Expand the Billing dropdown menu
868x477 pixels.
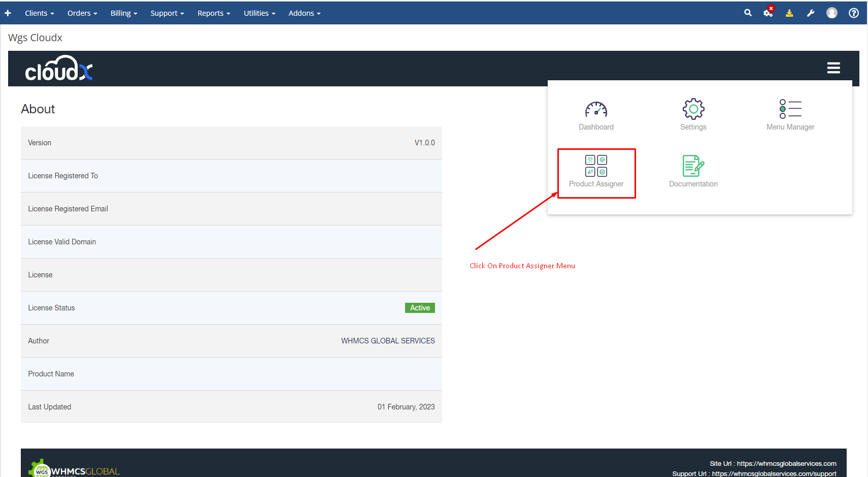point(124,13)
